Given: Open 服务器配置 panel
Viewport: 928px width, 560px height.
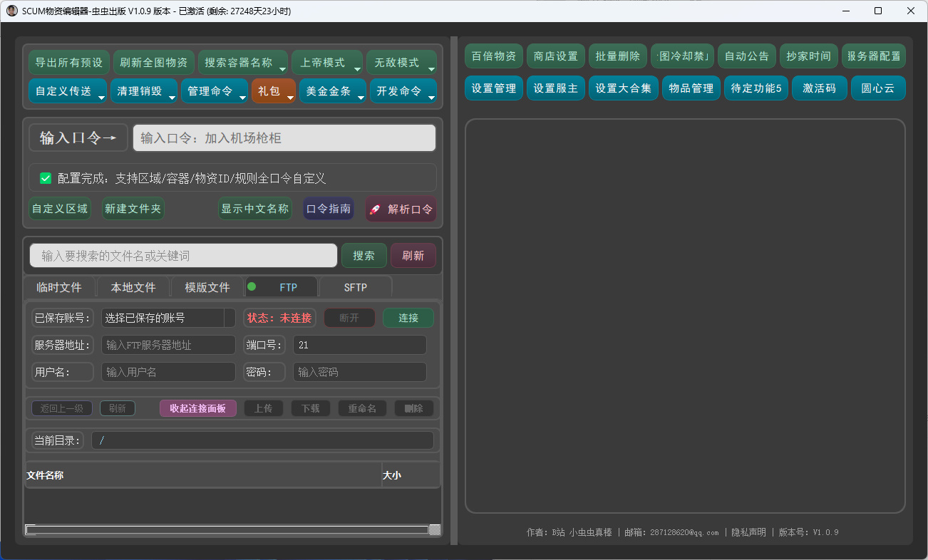Looking at the screenshot, I should (x=874, y=56).
